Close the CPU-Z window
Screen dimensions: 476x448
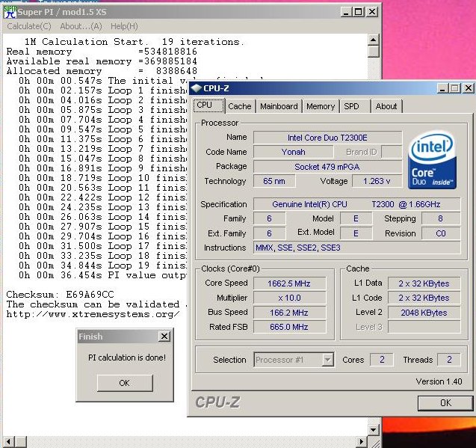pos(468,88)
